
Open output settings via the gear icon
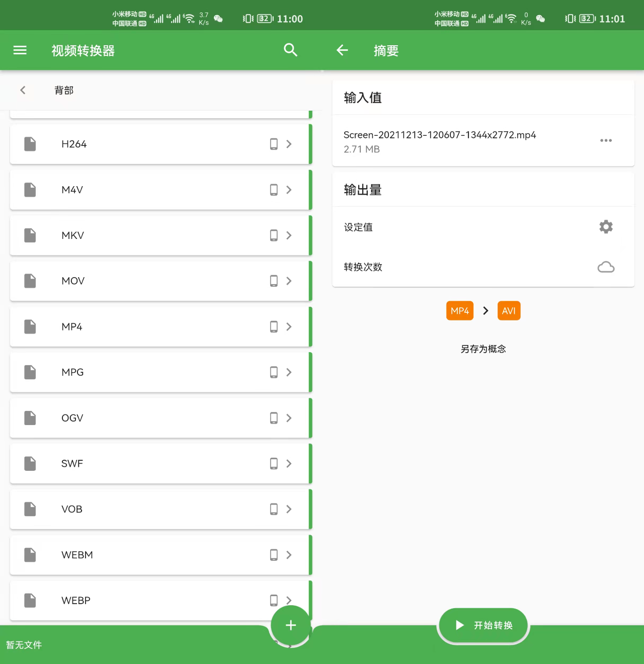606,227
